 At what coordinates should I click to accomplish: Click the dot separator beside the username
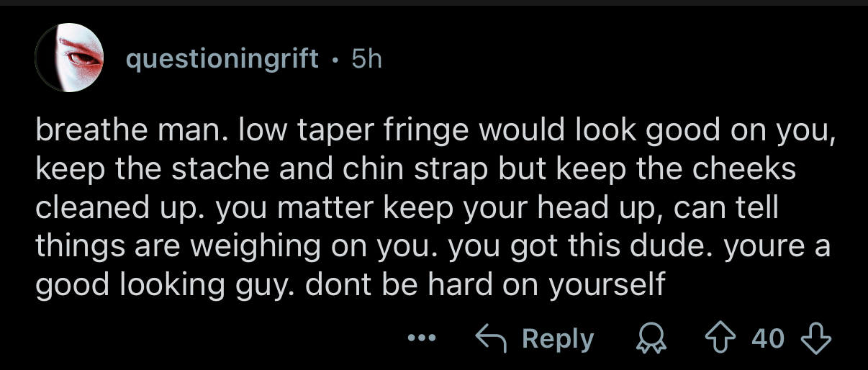(335, 60)
